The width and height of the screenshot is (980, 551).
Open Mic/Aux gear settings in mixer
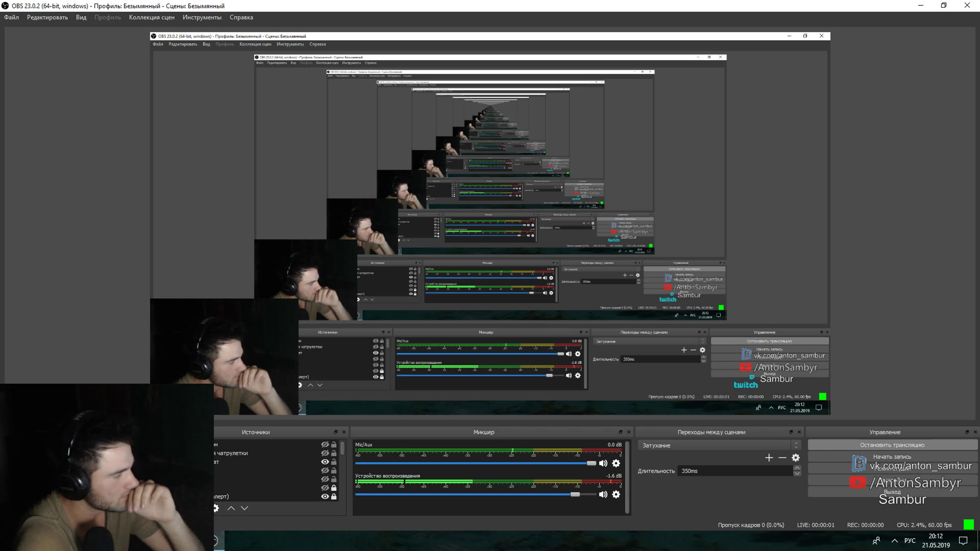[616, 463]
